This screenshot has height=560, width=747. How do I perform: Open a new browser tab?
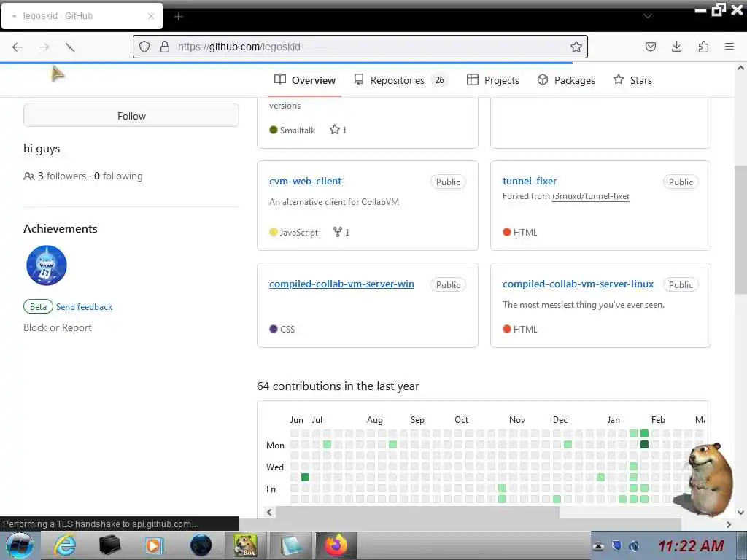(179, 17)
